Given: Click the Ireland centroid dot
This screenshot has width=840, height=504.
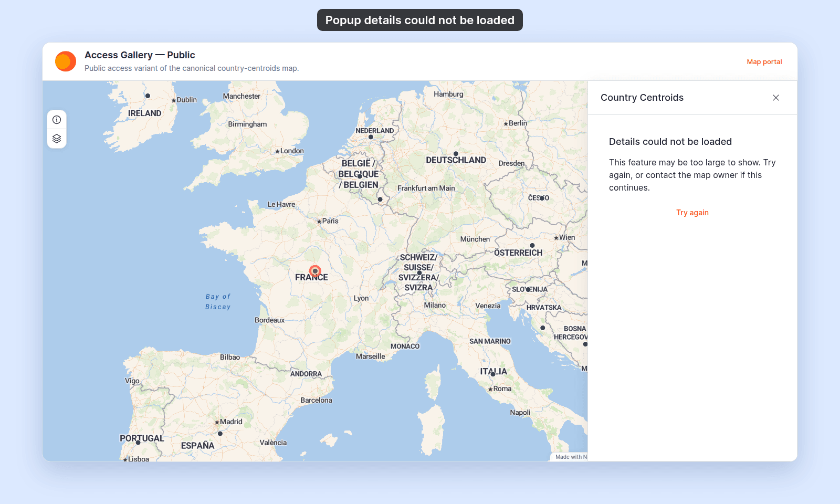Looking at the screenshot, I should pos(148,96).
